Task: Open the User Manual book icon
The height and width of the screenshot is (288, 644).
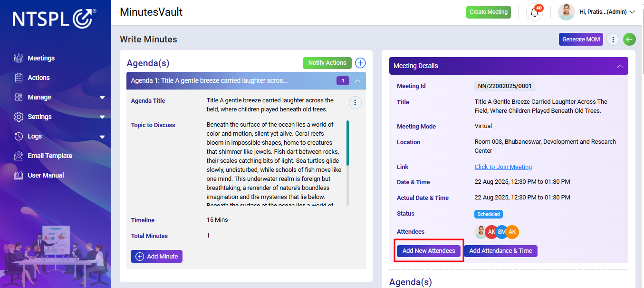Action: pos(19,175)
